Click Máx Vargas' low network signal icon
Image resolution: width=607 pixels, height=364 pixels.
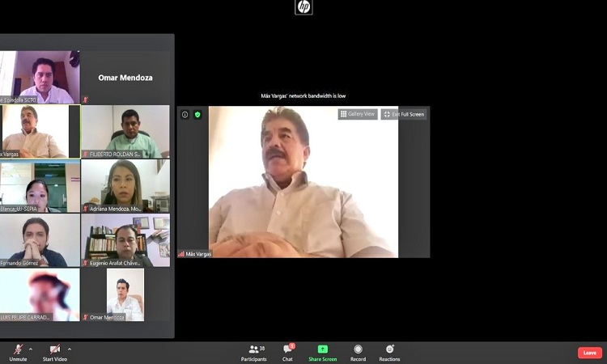point(181,253)
